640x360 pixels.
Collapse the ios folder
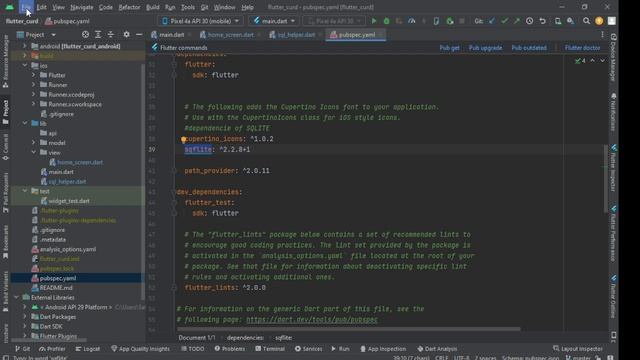[x=24, y=65]
